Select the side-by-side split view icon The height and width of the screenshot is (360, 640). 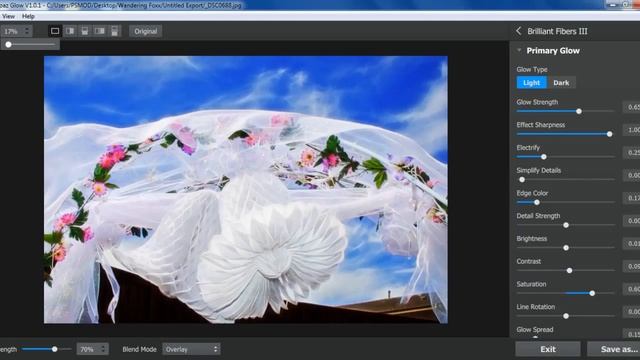70,31
